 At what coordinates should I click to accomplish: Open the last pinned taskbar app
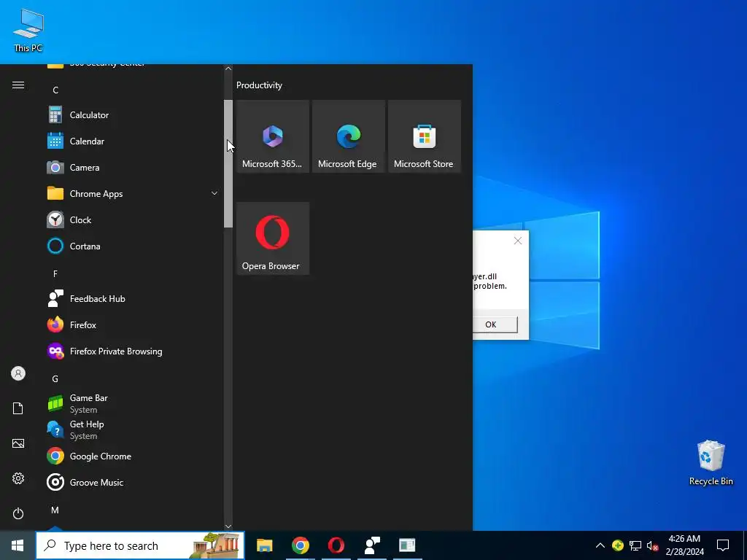[x=407, y=545]
